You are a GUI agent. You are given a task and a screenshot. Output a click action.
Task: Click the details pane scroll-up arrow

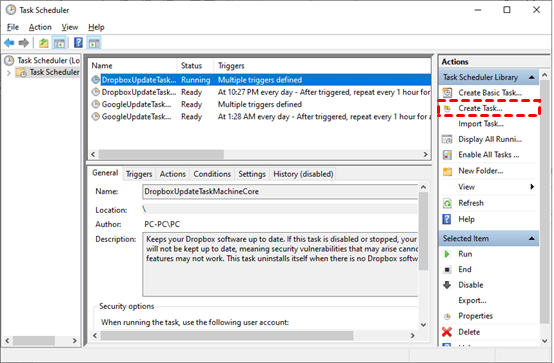coord(423,187)
